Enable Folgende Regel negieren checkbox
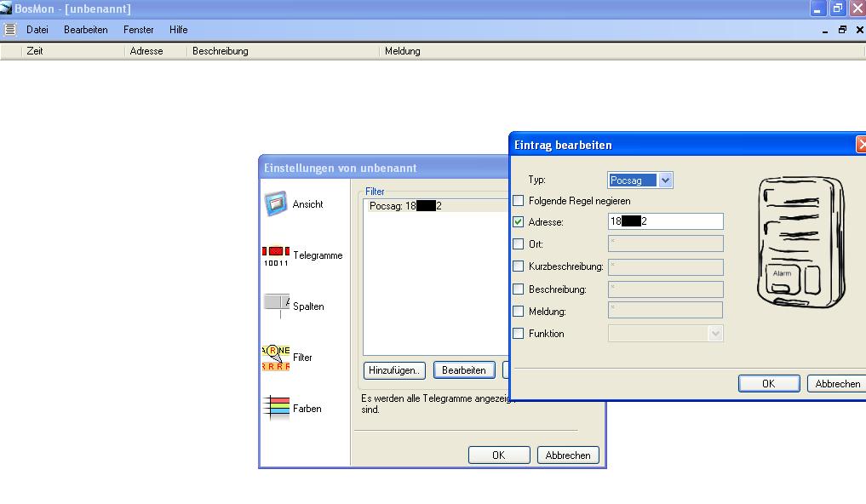Viewport: 866px width, 504px height. coord(518,200)
